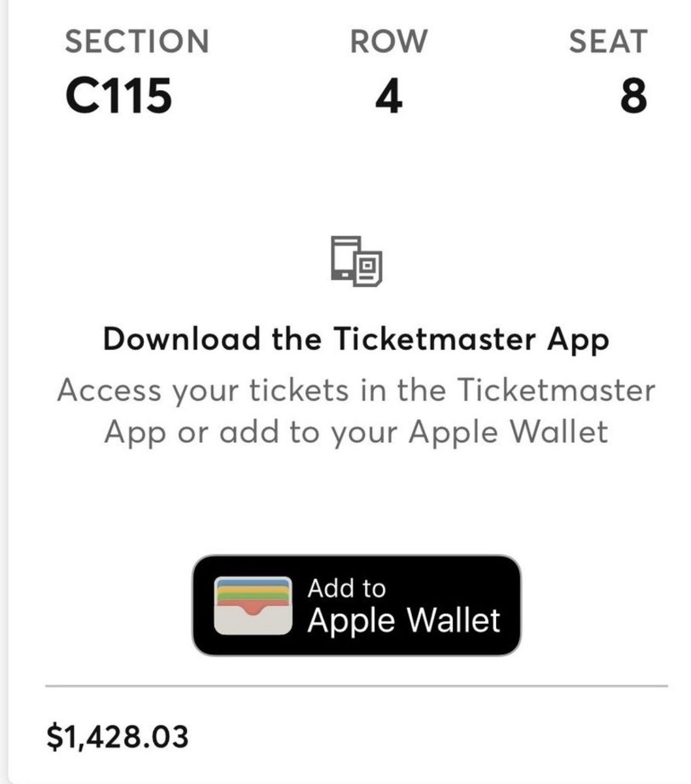The height and width of the screenshot is (784, 691).
Task: Click the "App or add to your Apple Wallet" line
Action: tap(356, 432)
